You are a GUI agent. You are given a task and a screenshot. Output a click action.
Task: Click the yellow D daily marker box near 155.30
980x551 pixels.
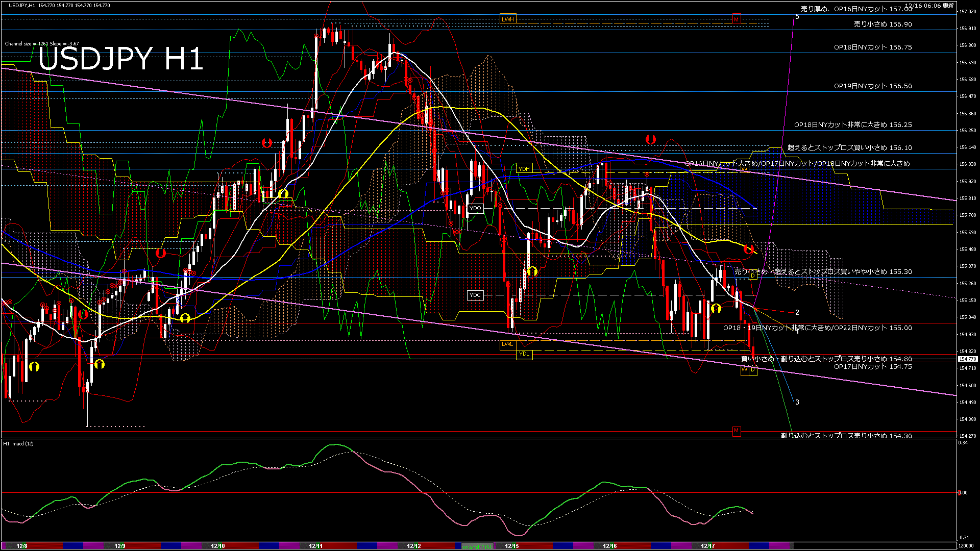(753, 274)
